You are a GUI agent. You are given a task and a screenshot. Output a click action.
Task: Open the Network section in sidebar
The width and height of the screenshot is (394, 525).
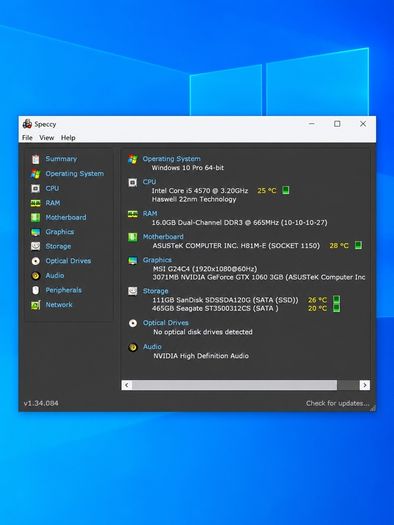coord(59,305)
